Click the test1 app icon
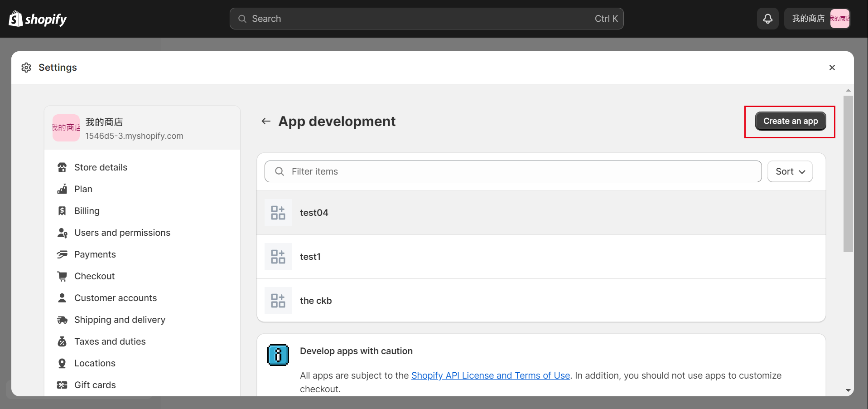 278,257
